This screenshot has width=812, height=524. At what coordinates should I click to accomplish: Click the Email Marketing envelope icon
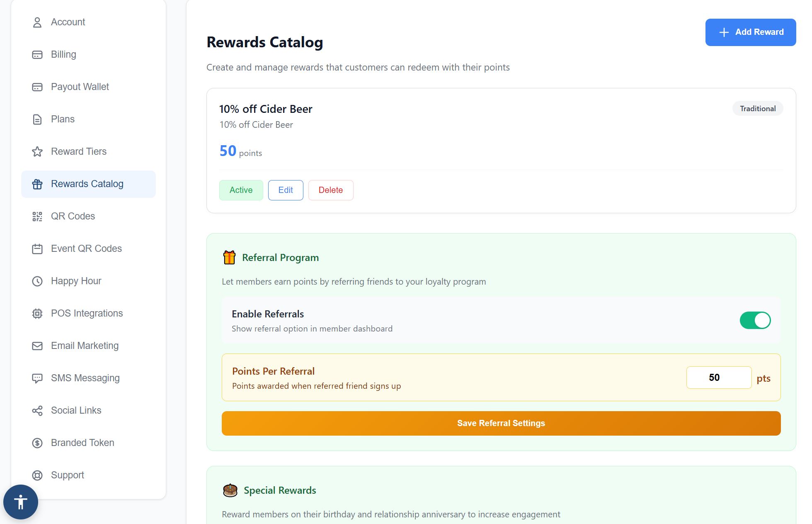click(37, 346)
